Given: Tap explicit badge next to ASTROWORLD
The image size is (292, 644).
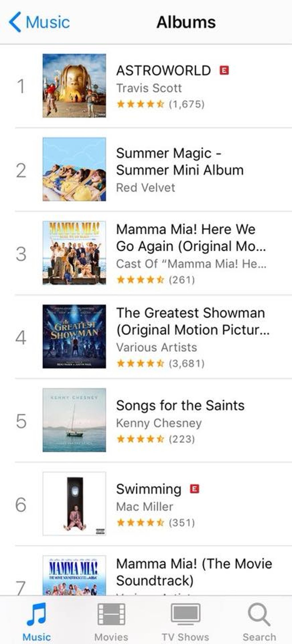Looking at the screenshot, I should [224, 70].
